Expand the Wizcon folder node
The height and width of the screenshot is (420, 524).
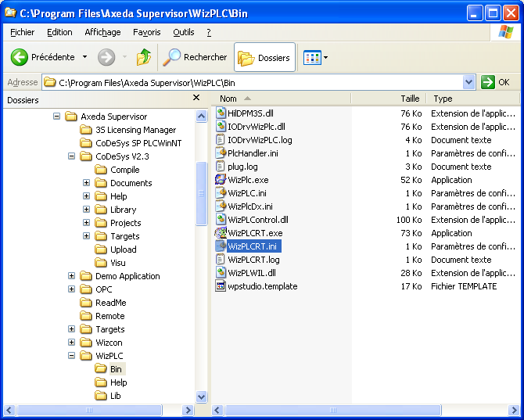[71, 342]
